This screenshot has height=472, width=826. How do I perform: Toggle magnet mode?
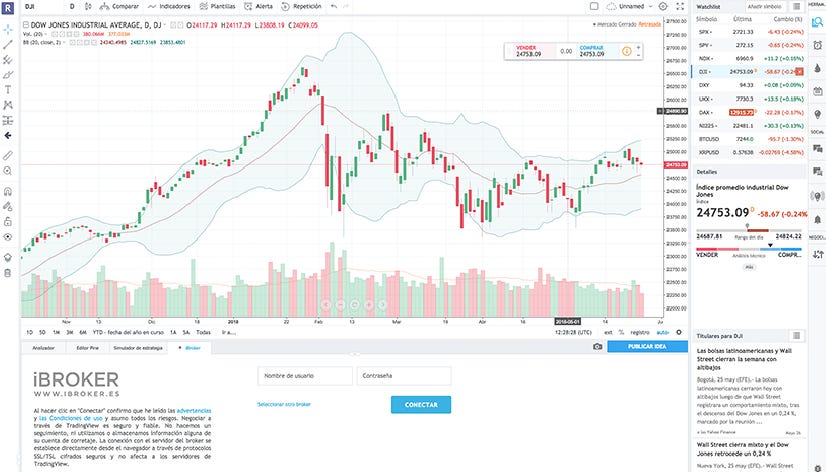click(x=8, y=191)
